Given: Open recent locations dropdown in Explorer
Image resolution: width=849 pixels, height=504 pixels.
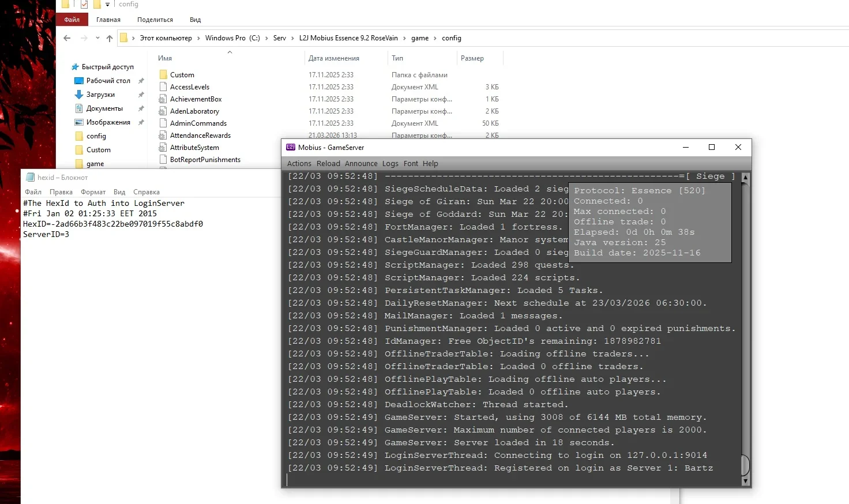Looking at the screenshot, I should (97, 38).
